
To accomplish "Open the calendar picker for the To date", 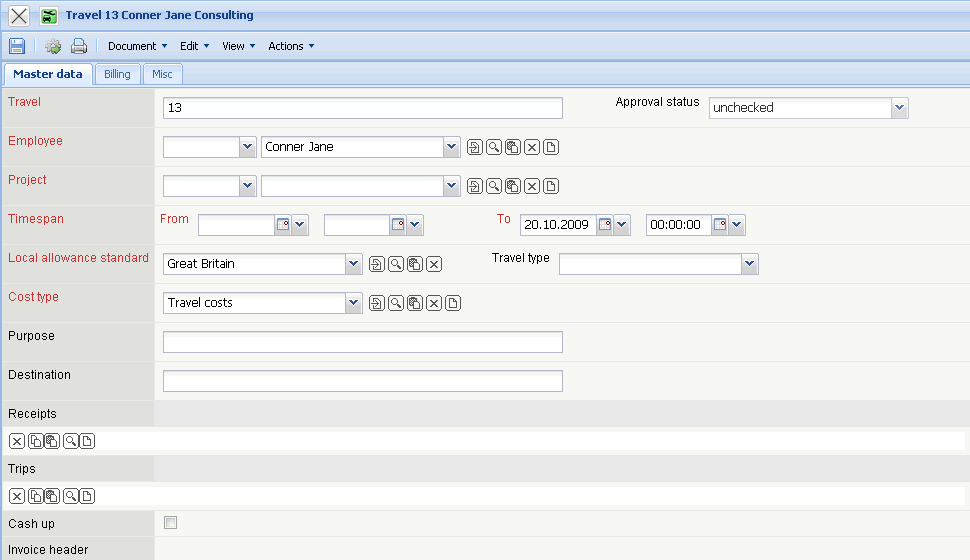I will (x=604, y=226).
